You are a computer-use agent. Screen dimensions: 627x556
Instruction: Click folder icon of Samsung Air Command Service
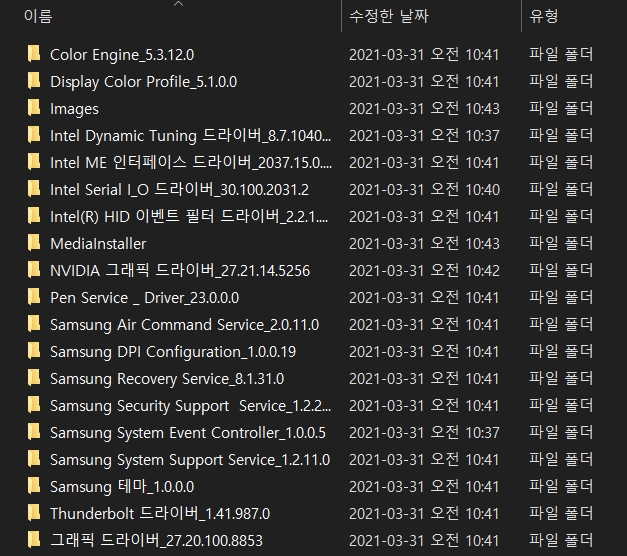[x=34, y=324]
